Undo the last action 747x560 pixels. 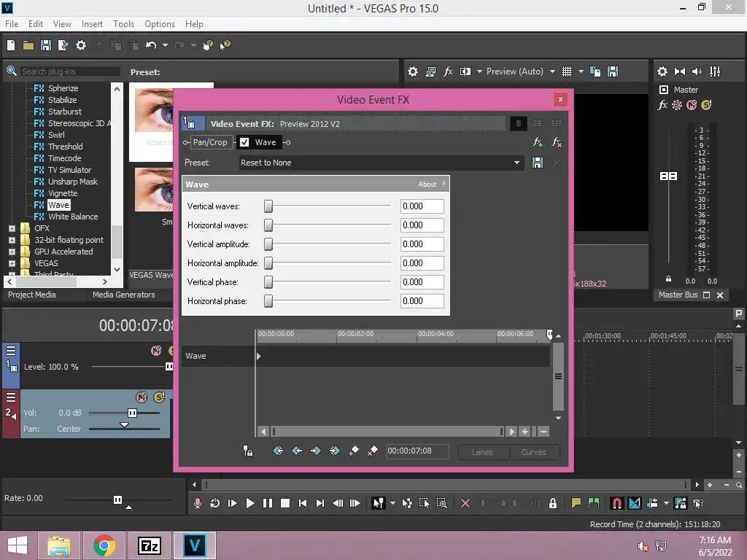pos(151,45)
